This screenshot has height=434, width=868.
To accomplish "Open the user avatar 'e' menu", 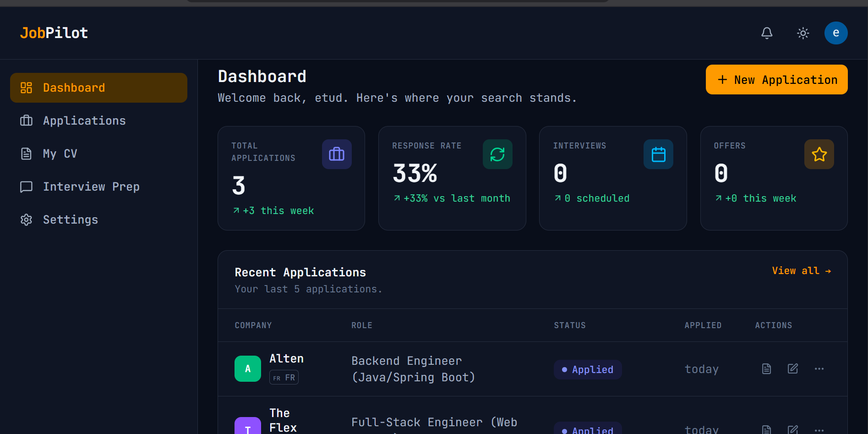I will coord(836,33).
